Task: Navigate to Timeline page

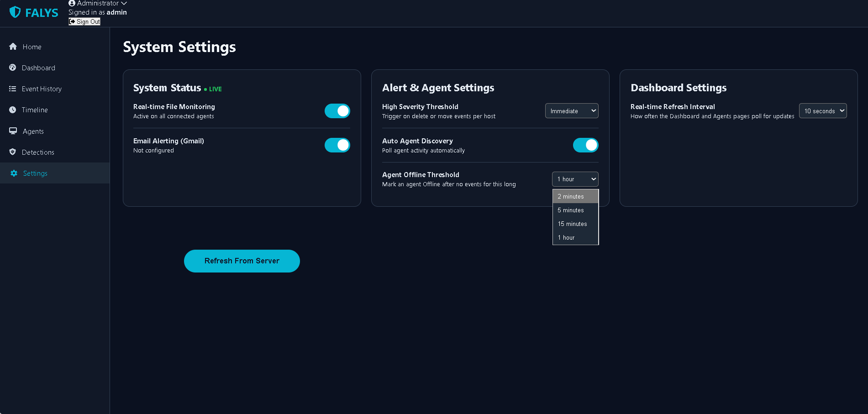Action: 55,110
